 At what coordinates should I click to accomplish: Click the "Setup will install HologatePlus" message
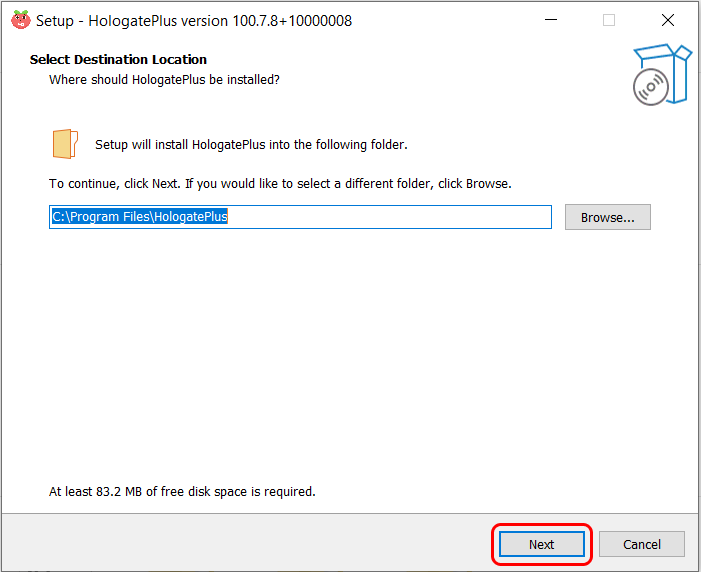point(251,145)
